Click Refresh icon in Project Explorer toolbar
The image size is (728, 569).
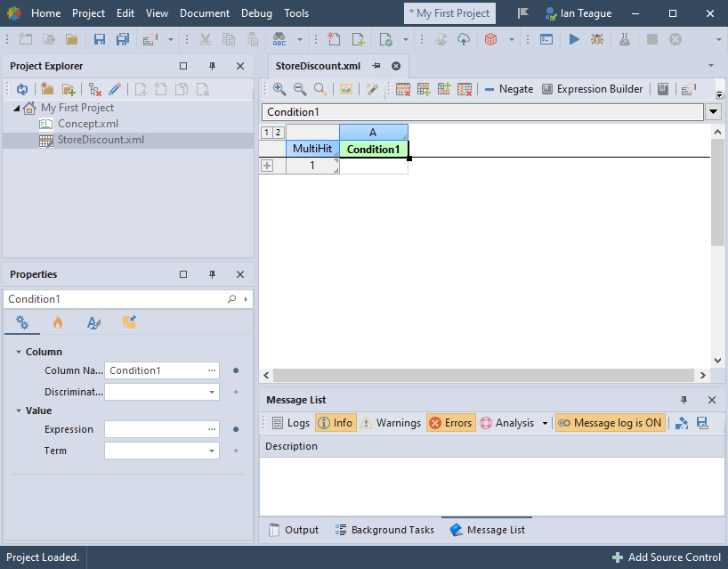pos(22,89)
